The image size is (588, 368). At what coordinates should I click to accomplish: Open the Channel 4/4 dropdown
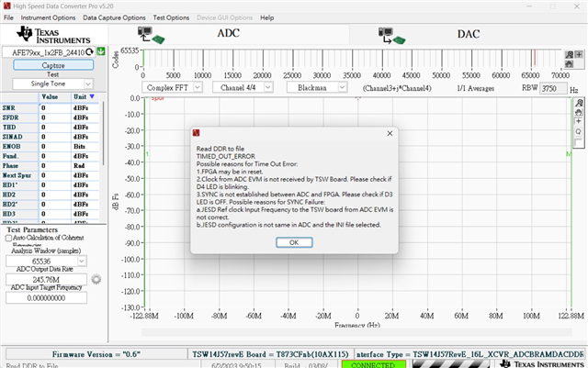243,87
